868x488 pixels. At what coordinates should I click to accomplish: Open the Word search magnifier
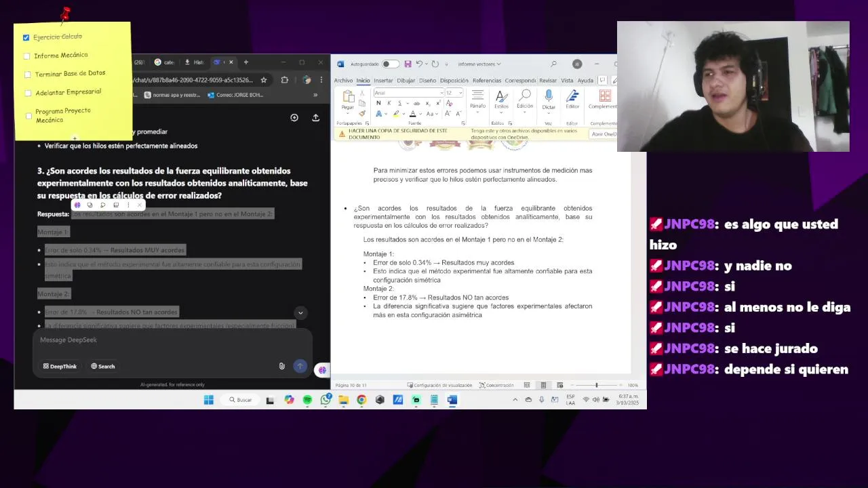pyautogui.click(x=553, y=64)
